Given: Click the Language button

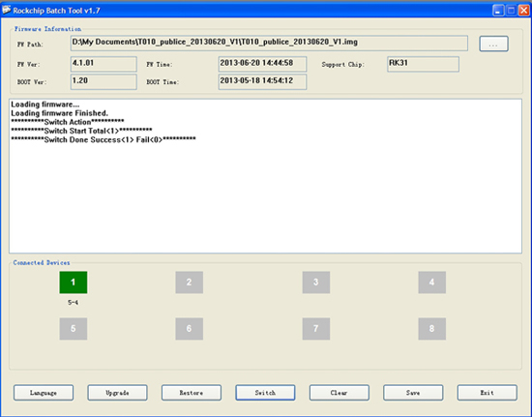Looking at the screenshot, I should click(44, 393).
